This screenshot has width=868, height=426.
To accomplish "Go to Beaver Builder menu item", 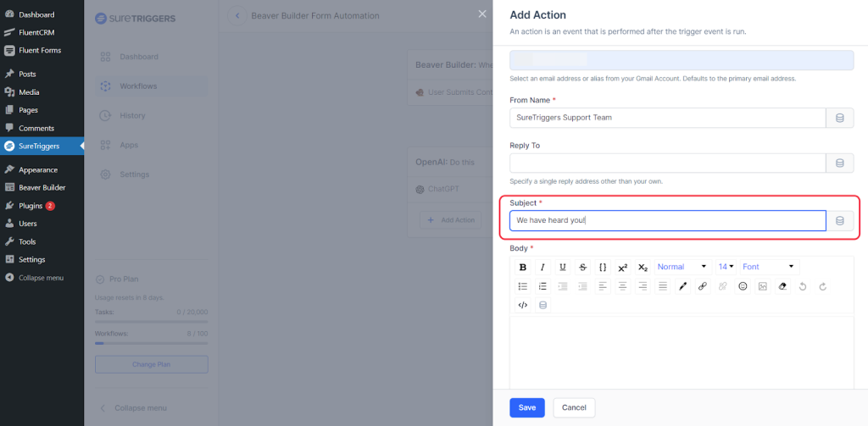I will click(x=42, y=187).
